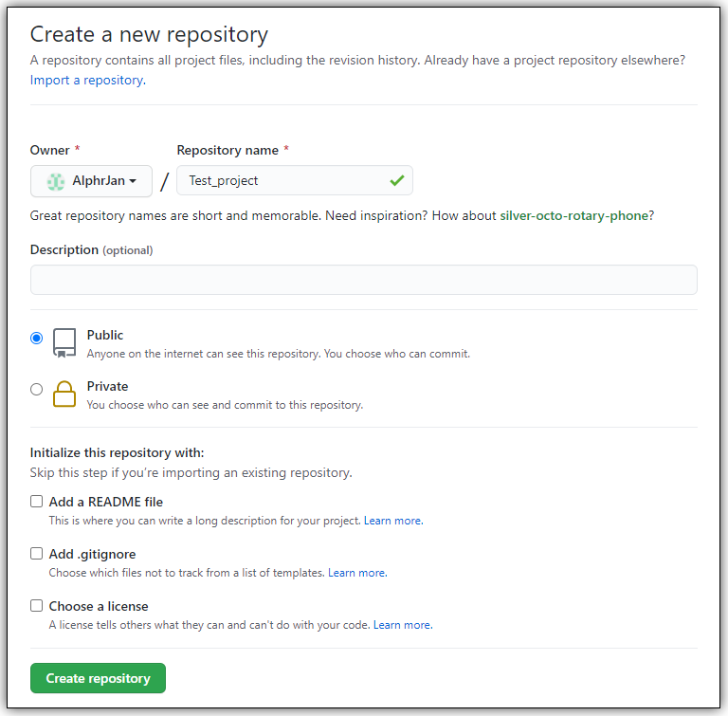Focus the Repository name input field
728x716 pixels.
coord(284,180)
